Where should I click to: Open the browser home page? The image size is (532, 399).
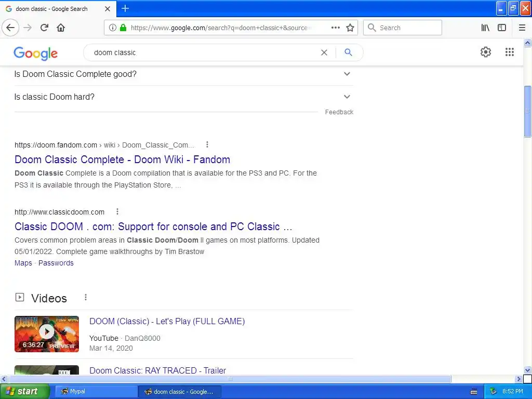pos(61,28)
